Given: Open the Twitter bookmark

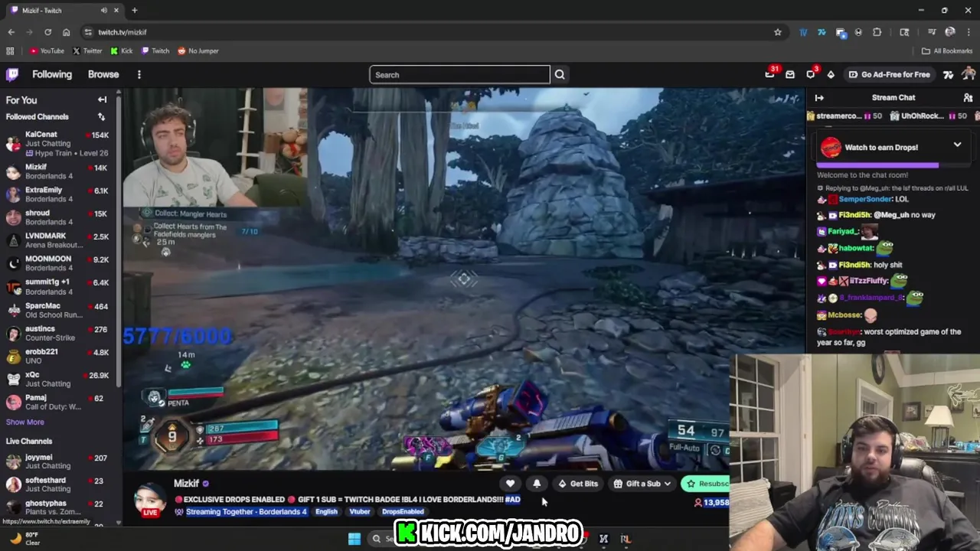Looking at the screenshot, I should pyautogui.click(x=87, y=51).
